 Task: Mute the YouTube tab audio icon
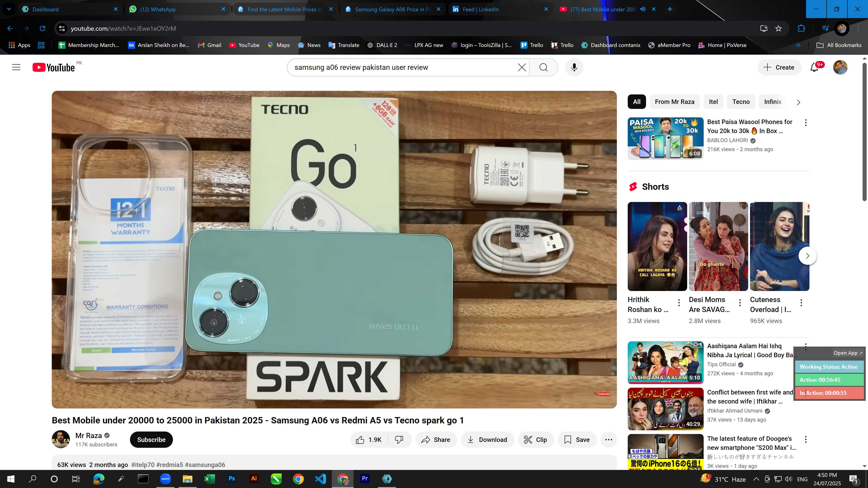pyautogui.click(x=643, y=9)
